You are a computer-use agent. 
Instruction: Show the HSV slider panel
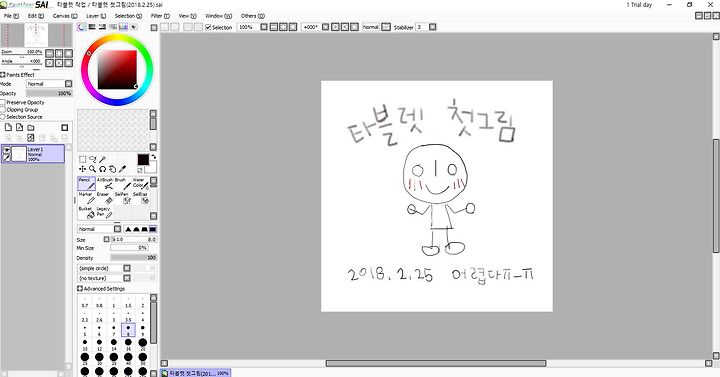[102, 27]
